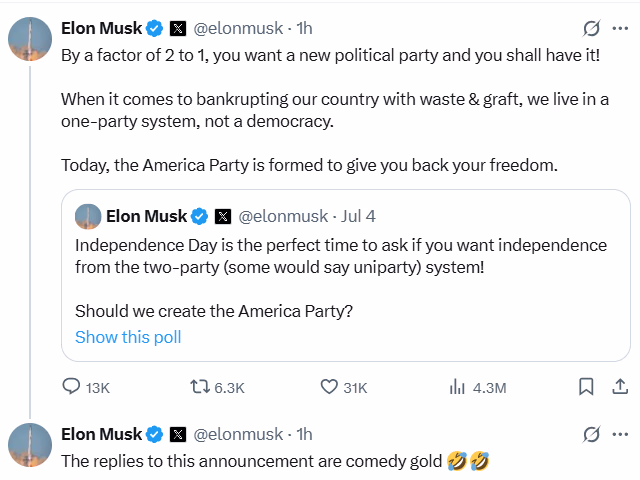640x480 pixels.
Task: Repost the America Party tweet
Action: click(201, 387)
